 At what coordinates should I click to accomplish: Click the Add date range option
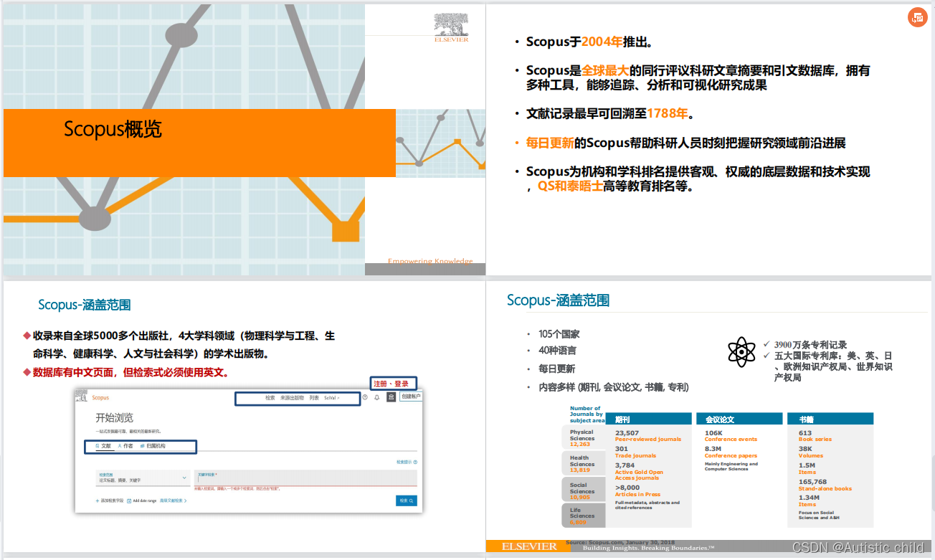click(x=142, y=500)
